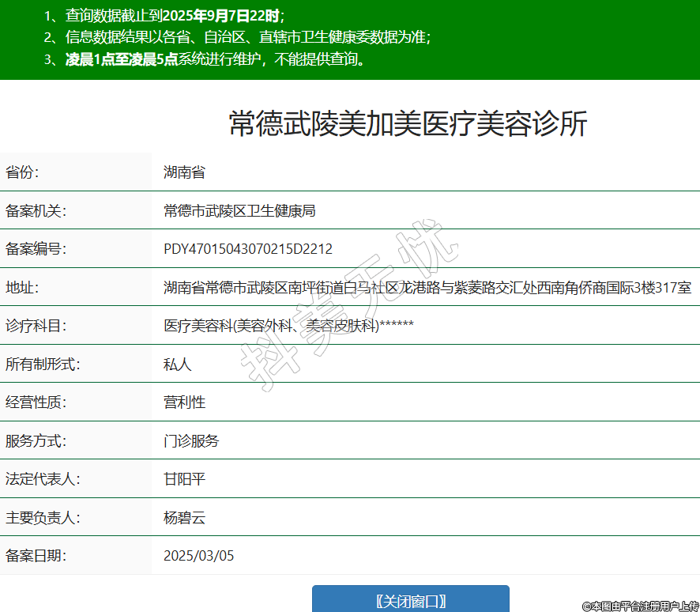Select the record number PDY47015043070215D2212
The image size is (700, 612).
tap(247, 249)
